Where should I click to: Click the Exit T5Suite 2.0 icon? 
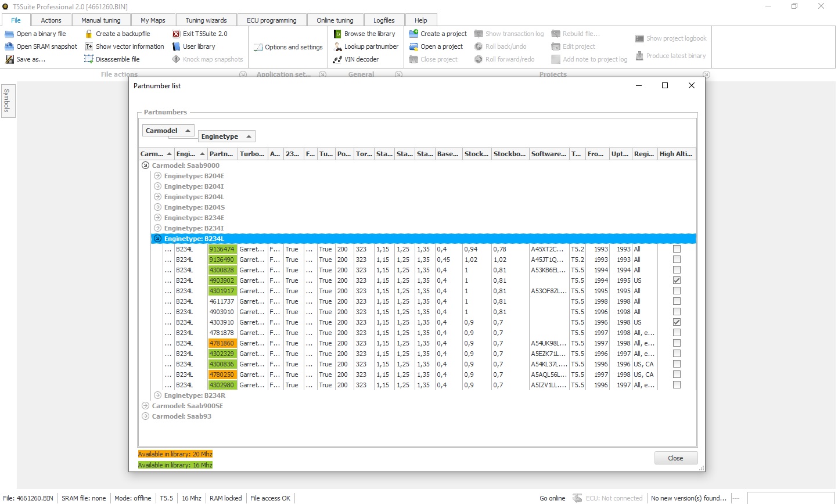click(177, 34)
